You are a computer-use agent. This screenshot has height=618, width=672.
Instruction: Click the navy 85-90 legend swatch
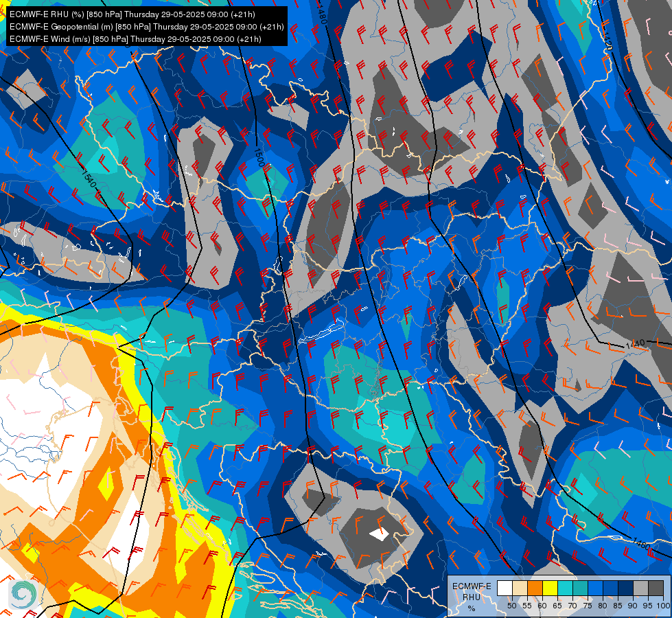pyautogui.click(x=626, y=588)
